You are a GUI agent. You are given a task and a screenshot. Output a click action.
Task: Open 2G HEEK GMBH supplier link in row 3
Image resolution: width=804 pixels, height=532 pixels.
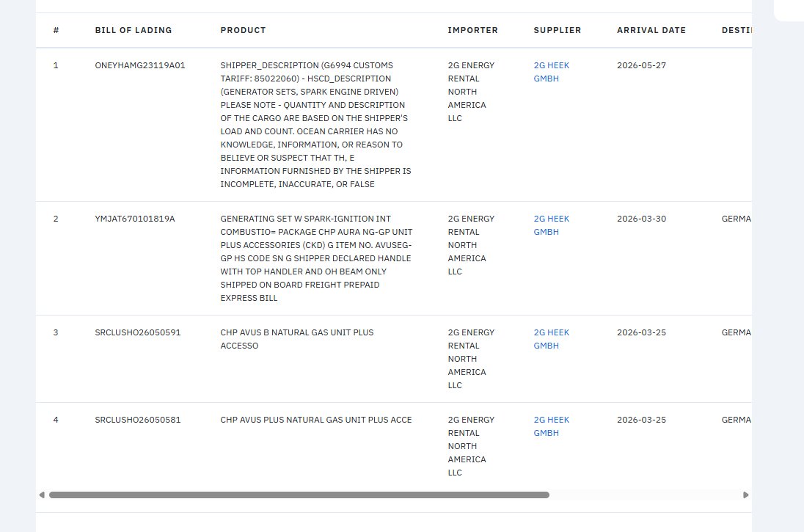click(551, 339)
